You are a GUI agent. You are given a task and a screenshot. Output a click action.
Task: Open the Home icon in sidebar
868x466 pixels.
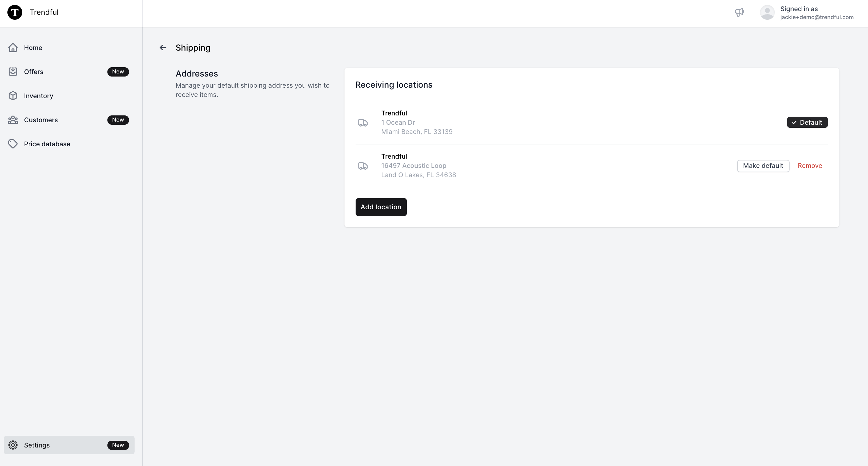pyautogui.click(x=13, y=48)
